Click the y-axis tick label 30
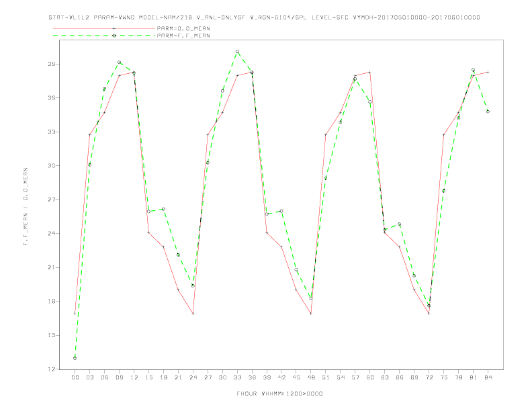The height and width of the screenshot is (411, 532). click(52, 165)
